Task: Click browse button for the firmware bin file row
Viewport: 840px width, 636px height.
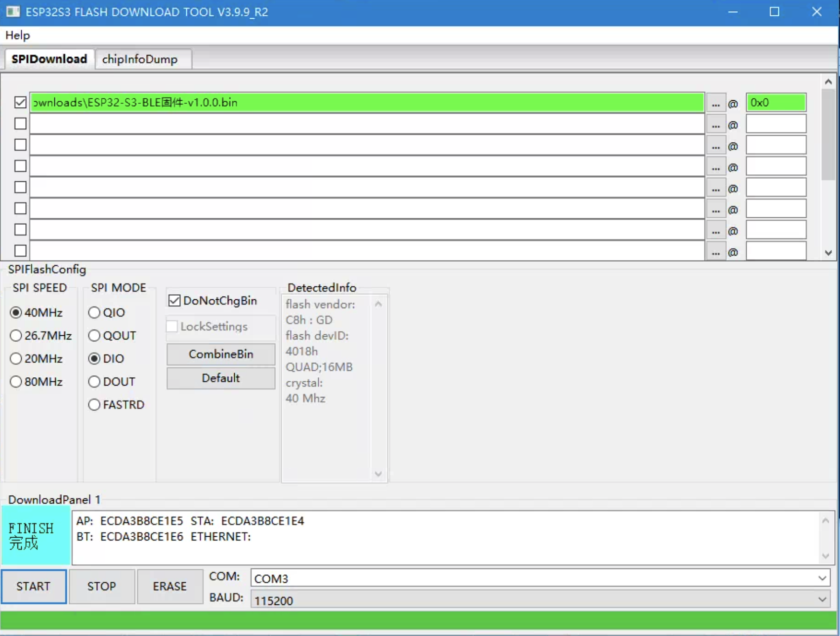Action: click(x=715, y=103)
